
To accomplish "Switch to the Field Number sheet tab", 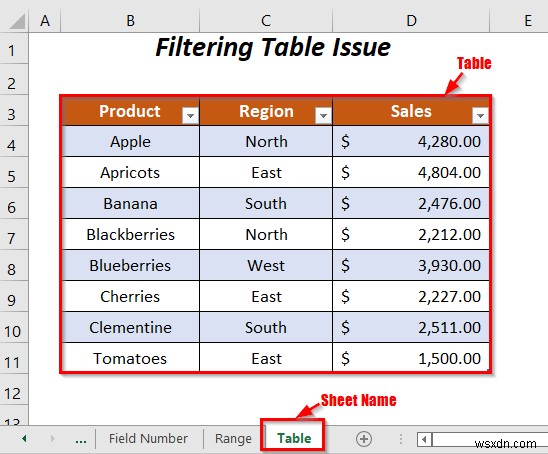I will coord(148,439).
